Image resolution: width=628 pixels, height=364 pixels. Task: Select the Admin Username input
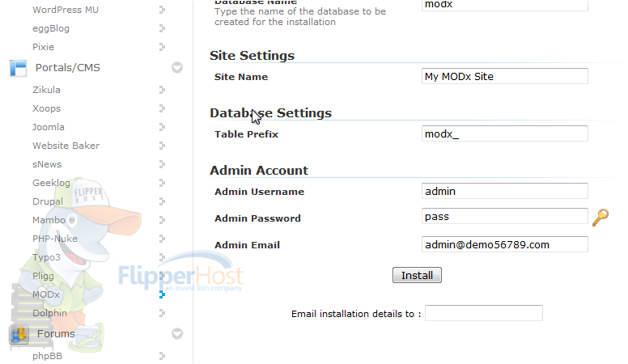[505, 191]
